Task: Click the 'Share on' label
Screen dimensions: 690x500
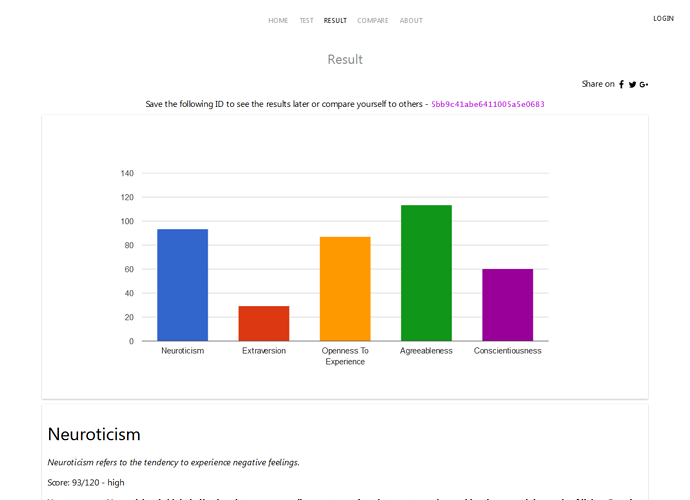Action: (x=598, y=84)
